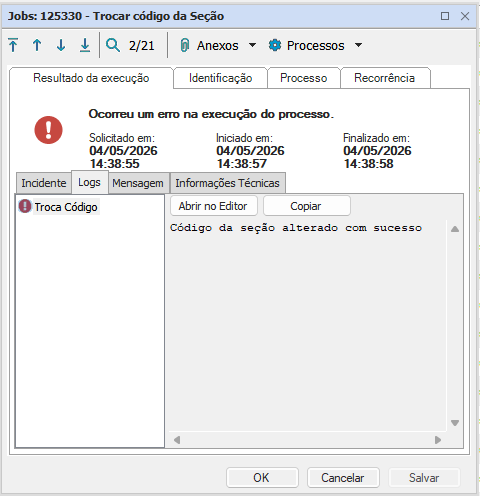Click Abrir no Editor button
Image resolution: width=480 pixels, height=496 pixels.
point(213,206)
